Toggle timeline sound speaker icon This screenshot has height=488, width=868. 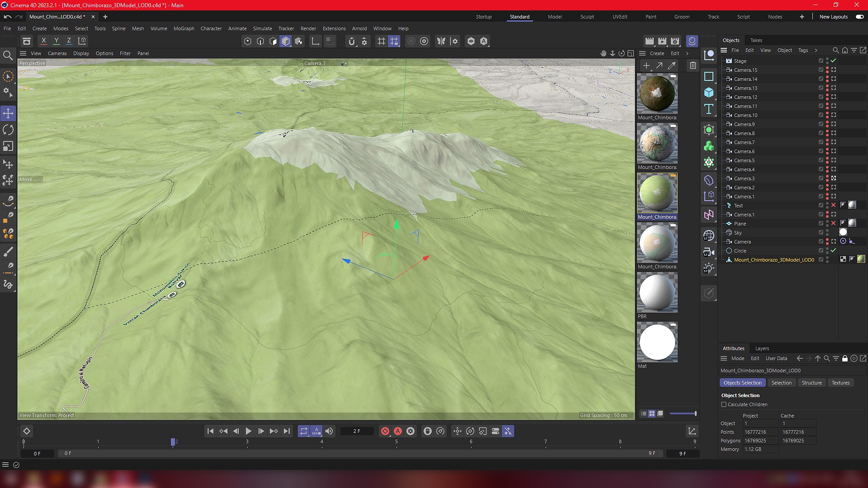coord(329,432)
